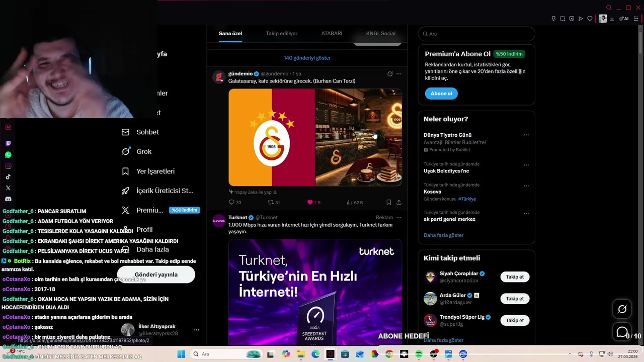Open options for Dünya Tiyatro Günü trend
This screenshot has width=644, height=362.
pos(526,135)
